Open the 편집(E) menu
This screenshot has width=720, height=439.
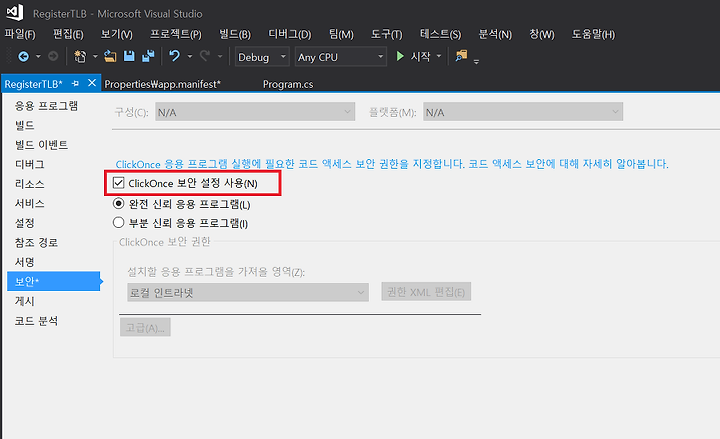click(68, 34)
